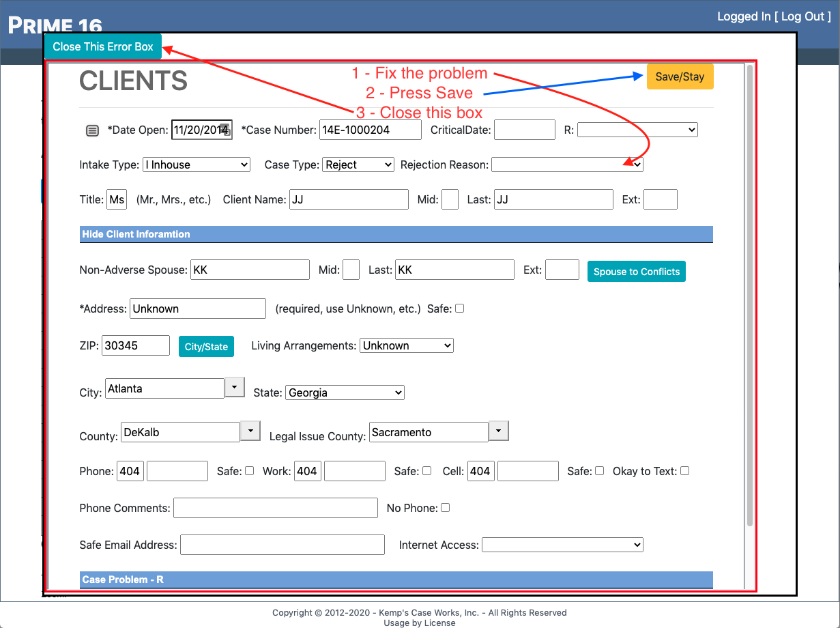Image resolution: width=840 pixels, height=628 pixels.
Task: Select the Living Arrangements dropdown
Action: point(406,345)
